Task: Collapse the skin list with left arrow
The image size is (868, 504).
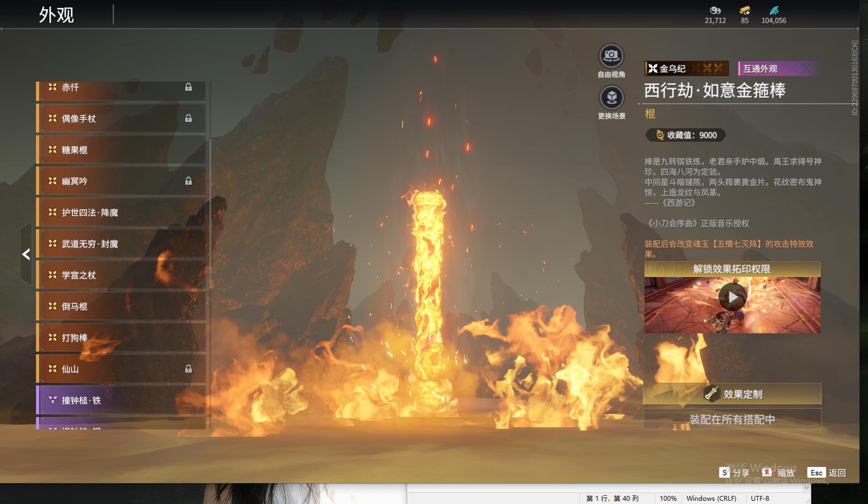Action: click(x=26, y=254)
